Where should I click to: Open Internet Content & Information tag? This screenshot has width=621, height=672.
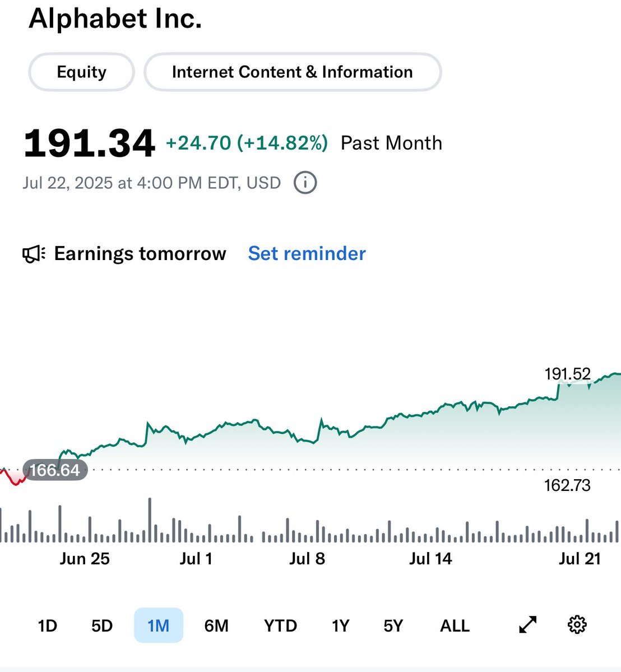pos(293,72)
